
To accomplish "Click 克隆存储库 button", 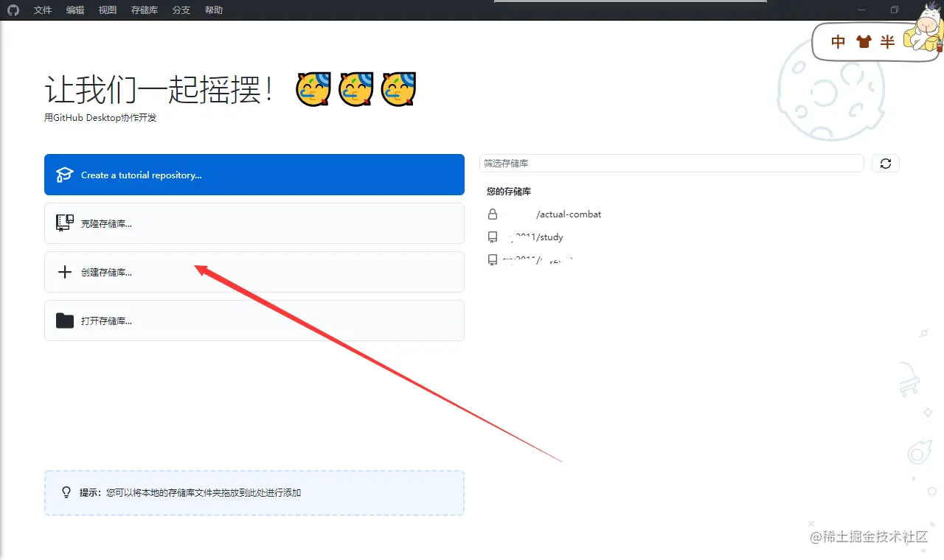I will (254, 223).
